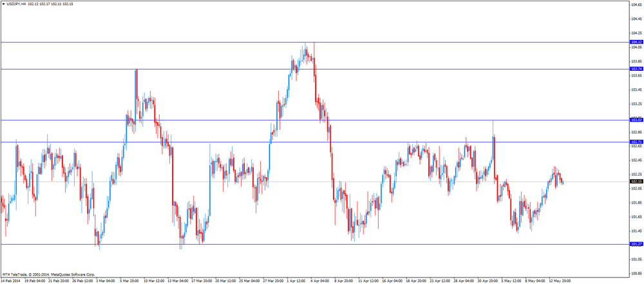The image size is (644, 284).
Task: Click the 13 Mar 04:00 time label
Action: coord(178,281)
